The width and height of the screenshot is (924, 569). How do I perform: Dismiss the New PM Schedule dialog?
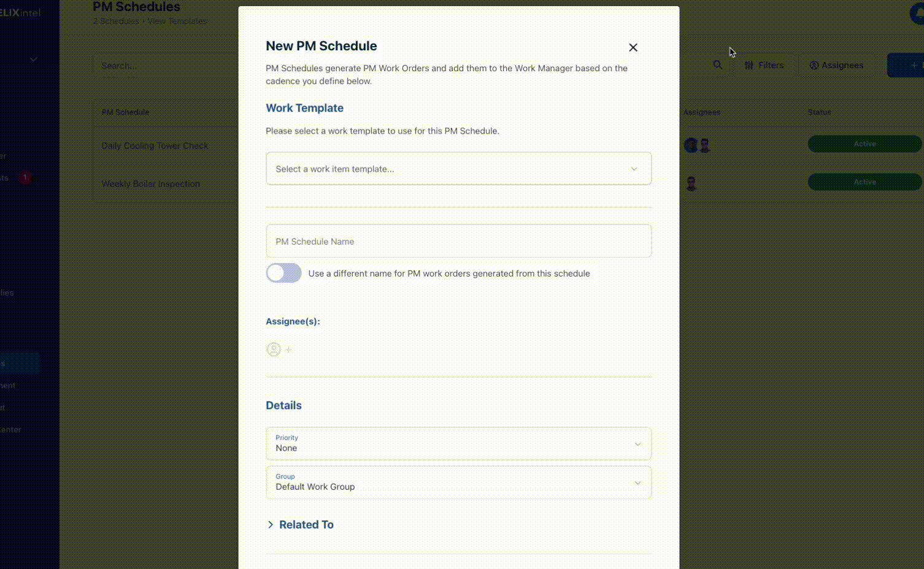pos(633,47)
